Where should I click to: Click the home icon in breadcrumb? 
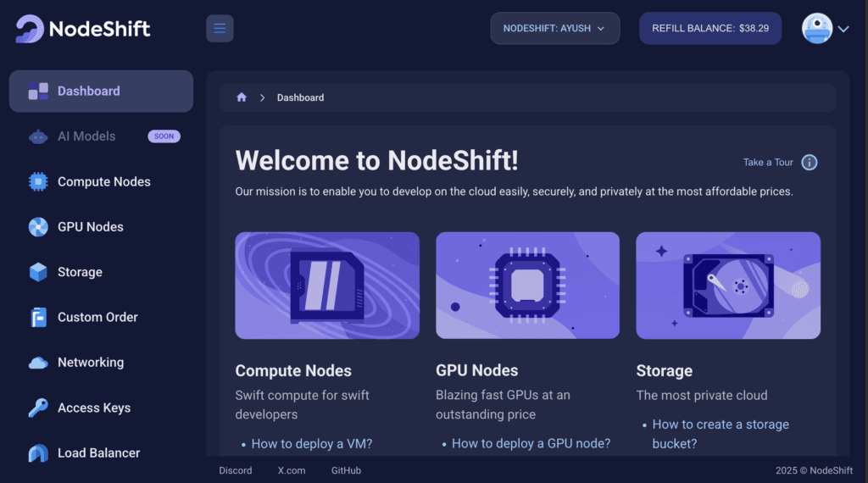click(242, 97)
